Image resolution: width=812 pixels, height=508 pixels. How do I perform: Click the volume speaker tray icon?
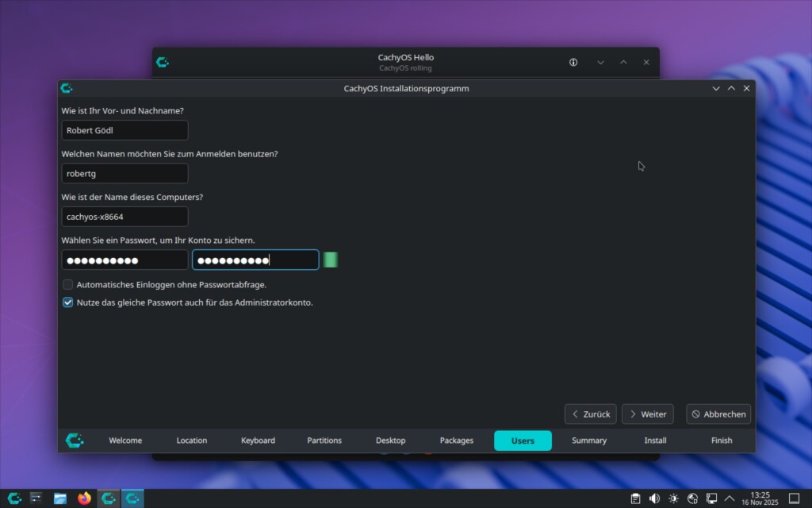(654, 498)
